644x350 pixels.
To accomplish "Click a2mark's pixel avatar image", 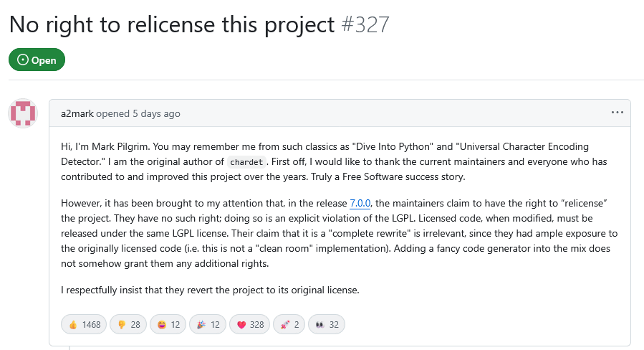I will coord(23,113).
